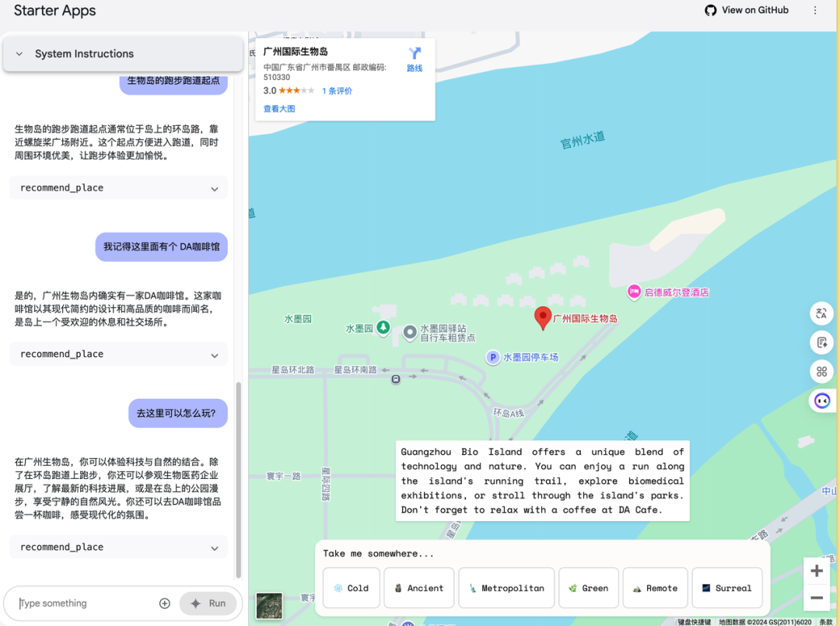840x626 pixels.
Task: Expand the bottom recommend_place dropdown
Action: click(118, 547)
